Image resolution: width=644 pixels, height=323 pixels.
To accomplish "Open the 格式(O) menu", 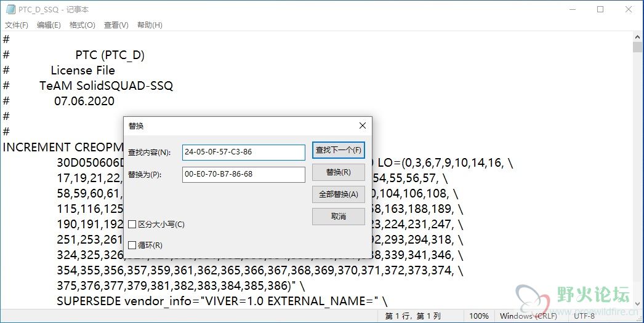I will (82, 25).
